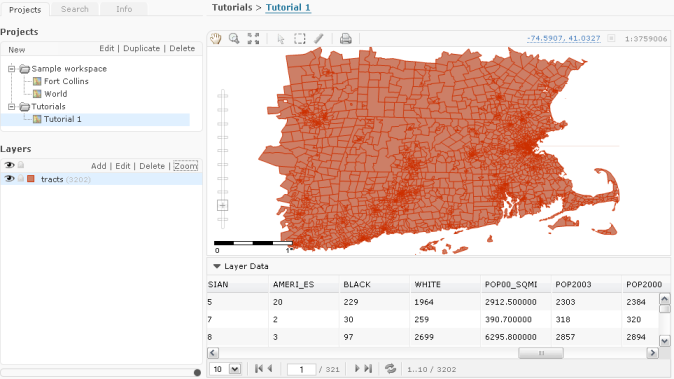Choose the Select arrow pointer tool
The image size is (674, 379).
click(x=281, y=39)
